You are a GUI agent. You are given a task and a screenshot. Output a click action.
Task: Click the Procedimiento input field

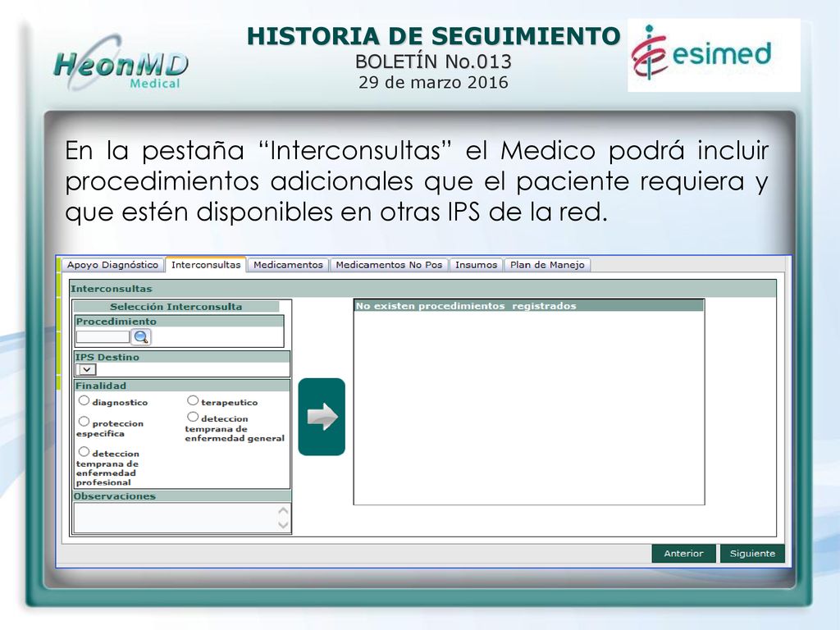103,337
